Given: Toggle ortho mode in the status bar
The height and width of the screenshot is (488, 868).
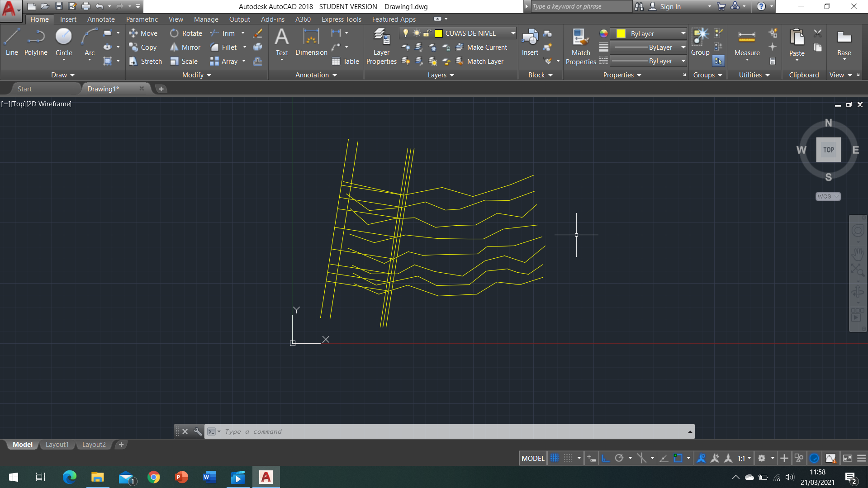Looking at the screenshot, I should coord(606,458).
